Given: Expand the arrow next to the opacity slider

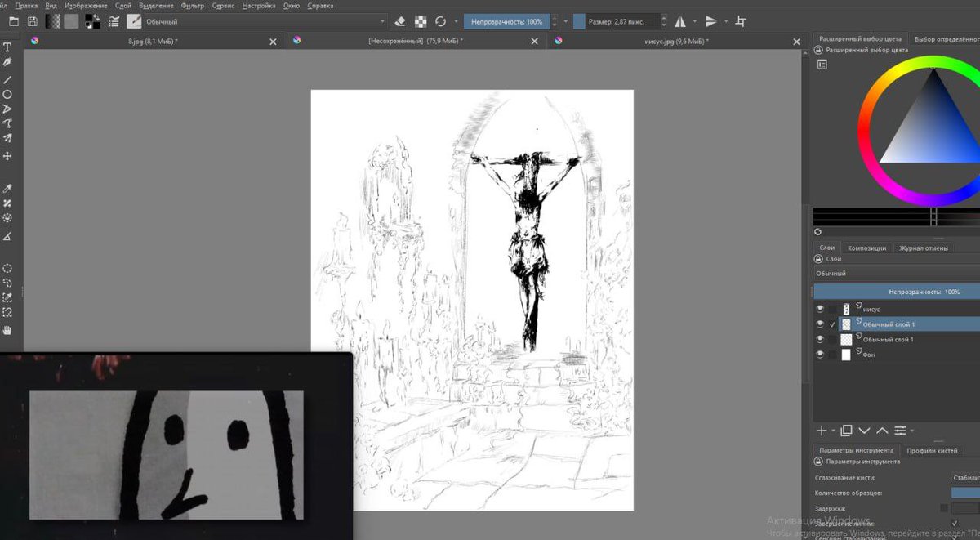Looking at the screenshot, I should point(564,21).
